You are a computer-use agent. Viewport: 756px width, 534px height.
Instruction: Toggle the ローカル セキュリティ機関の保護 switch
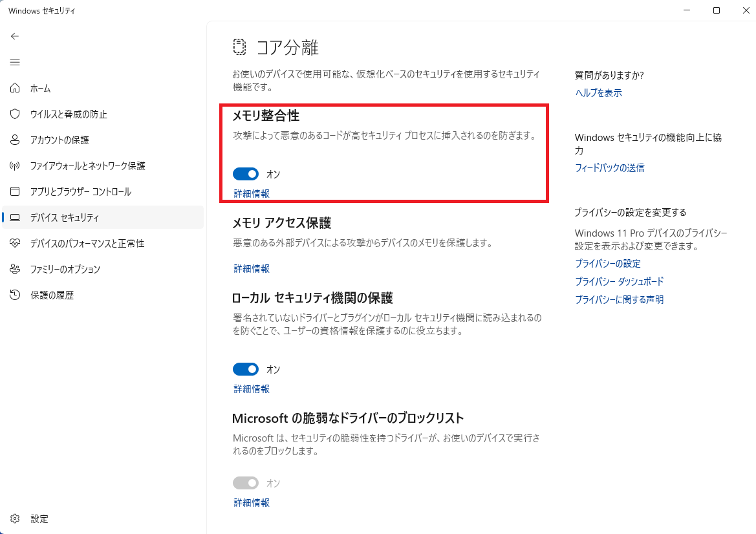(x=246, y=369)
